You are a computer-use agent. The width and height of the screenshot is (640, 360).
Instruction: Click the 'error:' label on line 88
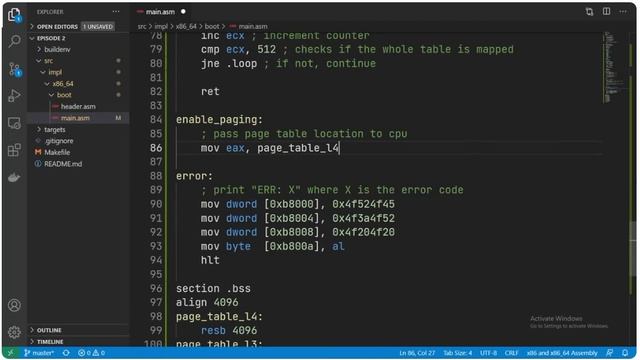click(x=194, y=176)
